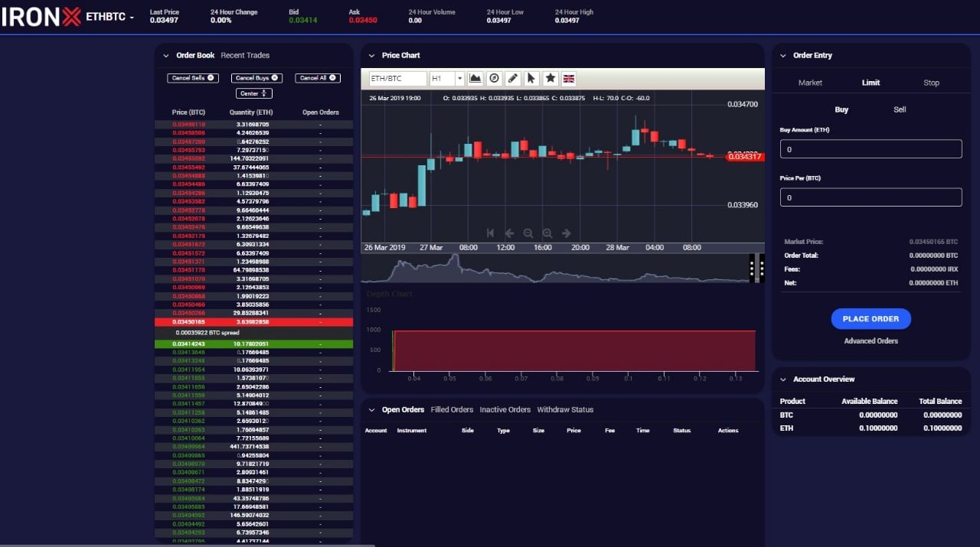This screenshot has height=547, width=980.
Task: Select the cursor pointer tool
Action: coord(531,79)
